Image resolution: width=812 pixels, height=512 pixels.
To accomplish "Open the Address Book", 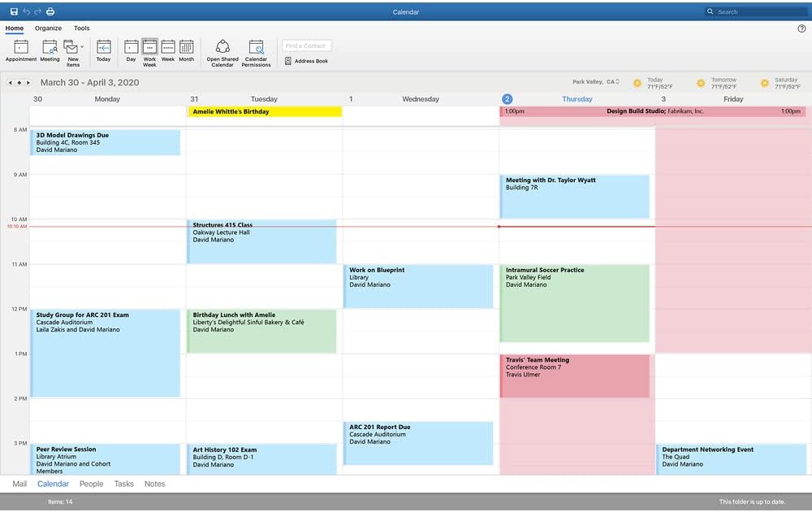I will [x=306, y=61].
